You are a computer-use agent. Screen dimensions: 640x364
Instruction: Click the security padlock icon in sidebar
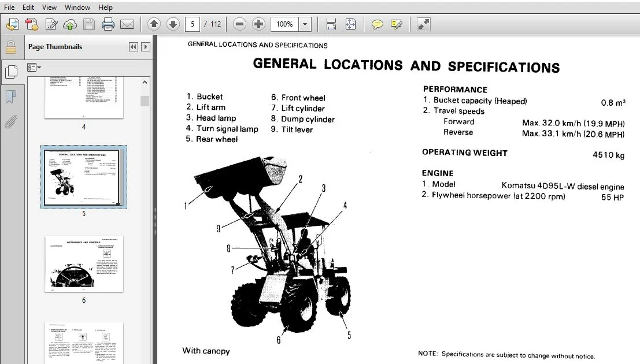click(x=11, y=48)
